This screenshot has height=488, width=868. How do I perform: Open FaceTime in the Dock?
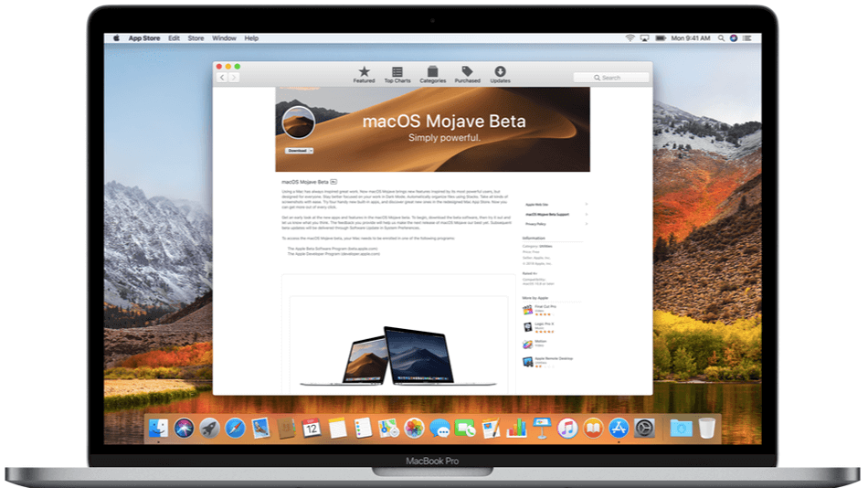pos(465,429)
